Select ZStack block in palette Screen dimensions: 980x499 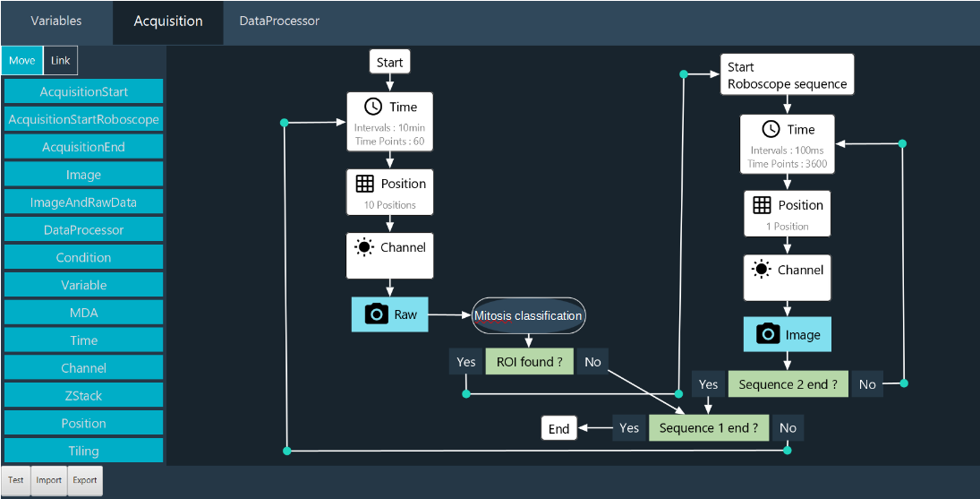tap(84, 395)
